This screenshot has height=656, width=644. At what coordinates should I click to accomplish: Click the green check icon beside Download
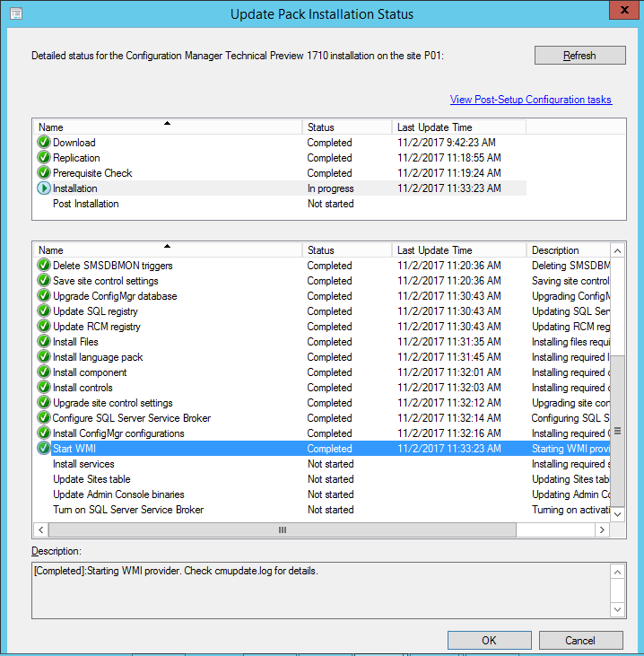point(43,143)
